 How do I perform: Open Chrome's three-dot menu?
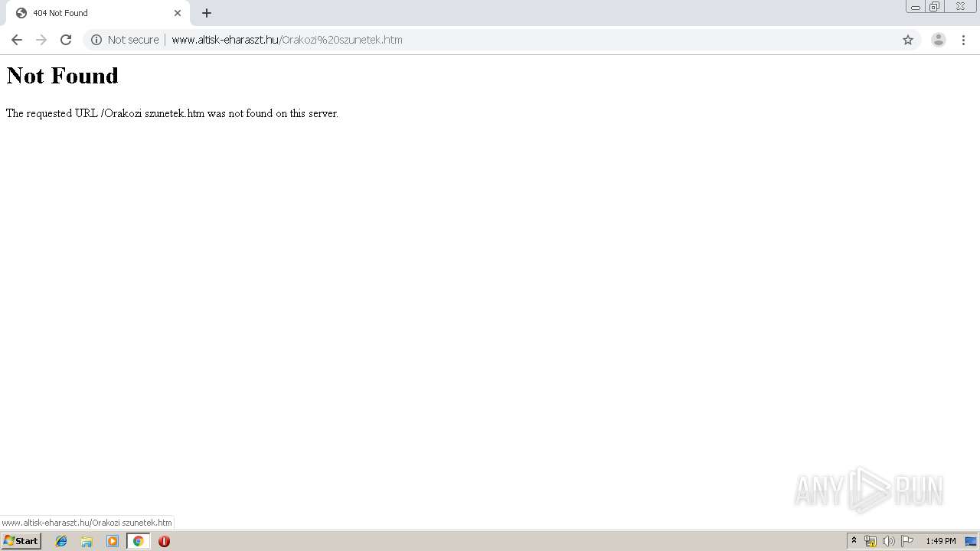pos(963,40)
